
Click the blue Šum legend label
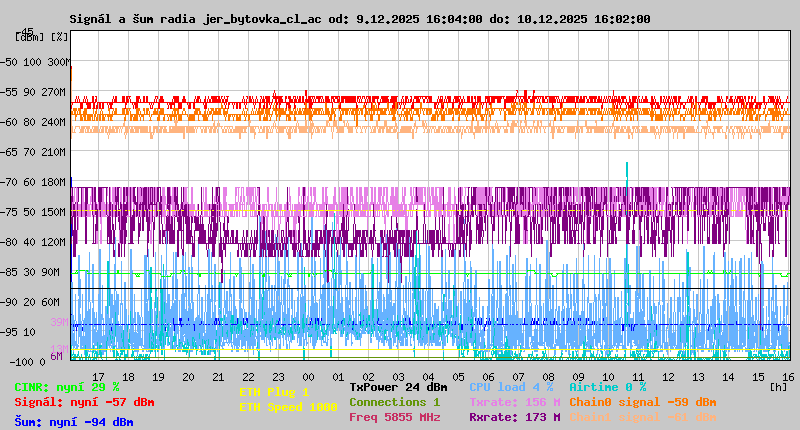point(74,422)
